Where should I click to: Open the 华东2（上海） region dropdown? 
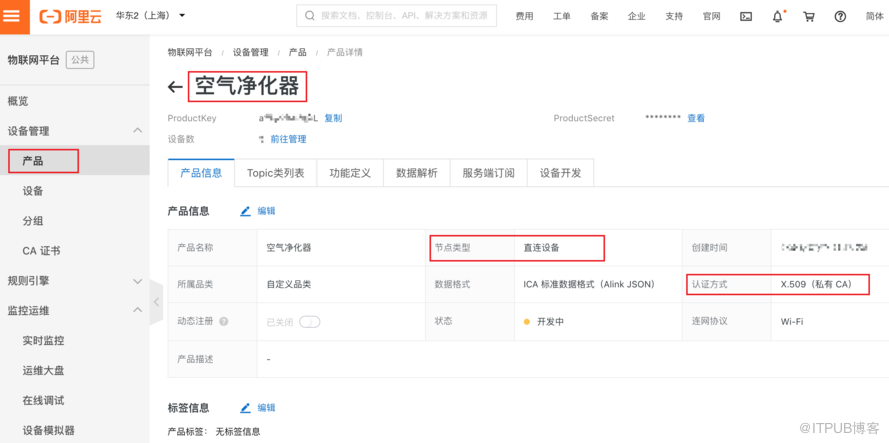[151, 16]
